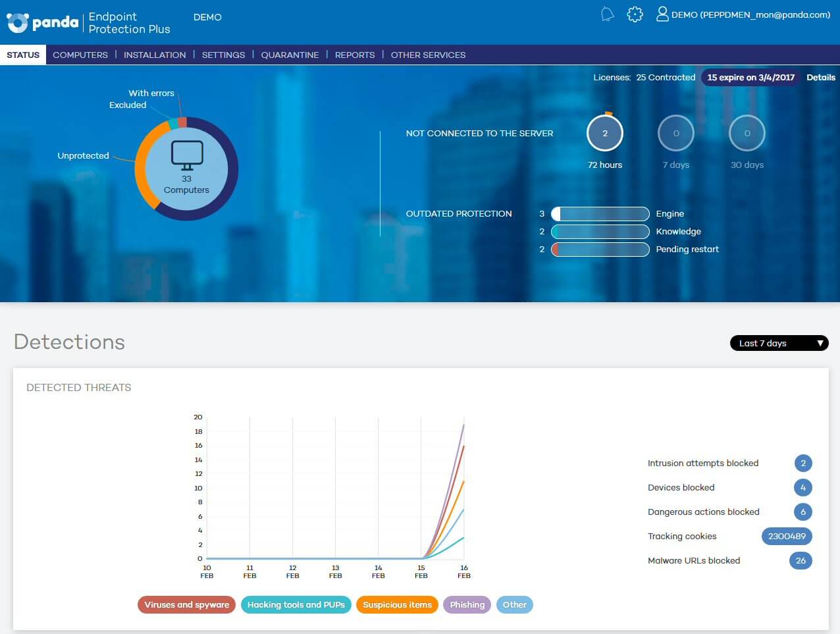The image size is (840, 634).
Task: Click the Excluded donut chart label
Action: coord(128,105)
